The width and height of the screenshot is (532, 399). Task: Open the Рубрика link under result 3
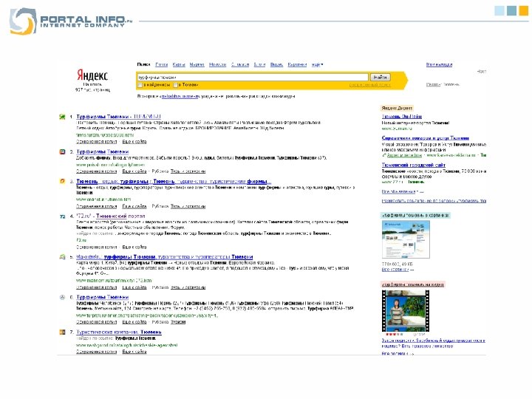(188, 206)
